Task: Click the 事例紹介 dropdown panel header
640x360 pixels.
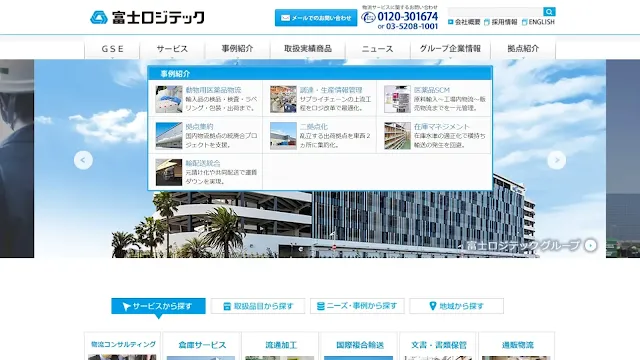Action: (x=320, y=73)
